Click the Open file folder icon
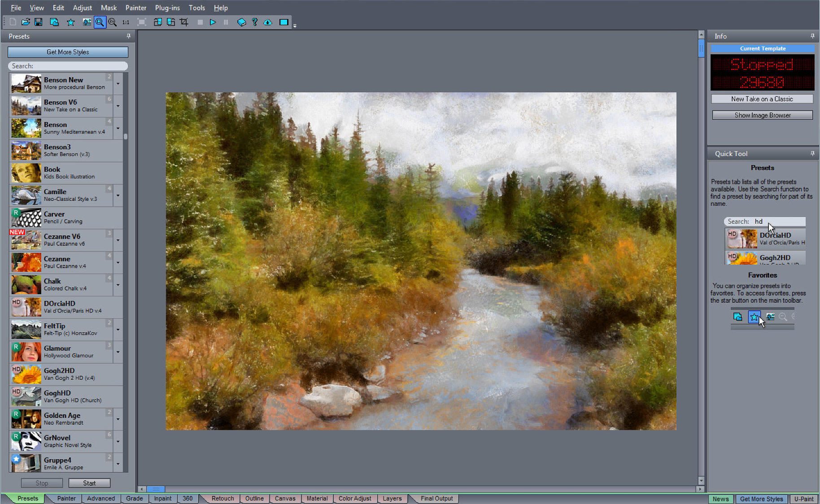The width and height of the screenshot is (820, 504). pyautogui.click(x=26, y=22)
